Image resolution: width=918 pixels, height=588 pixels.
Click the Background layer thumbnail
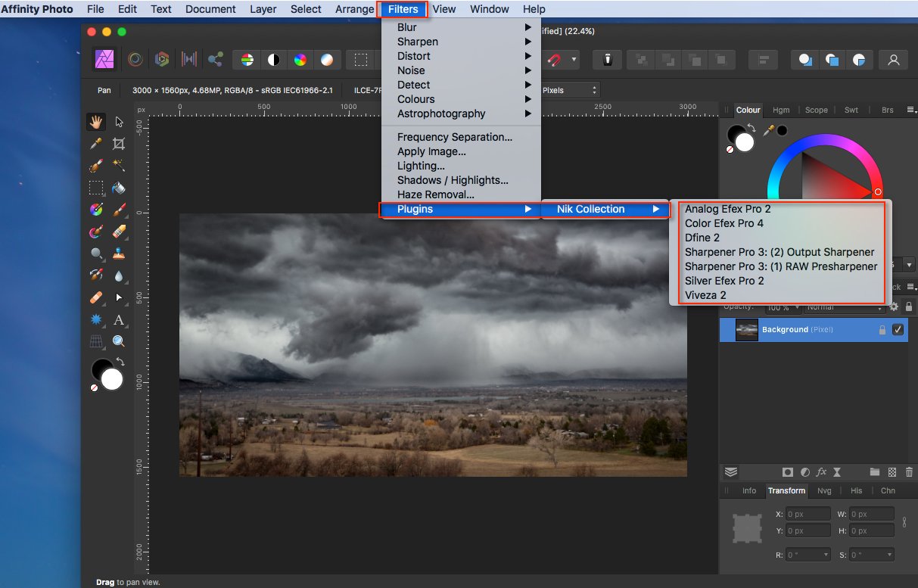click(746, 329)
